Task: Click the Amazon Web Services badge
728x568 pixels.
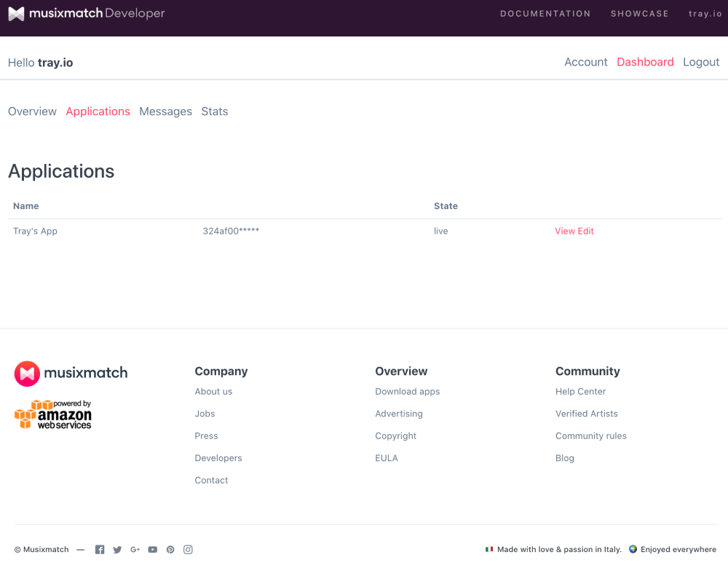Action: coord(53,414)
